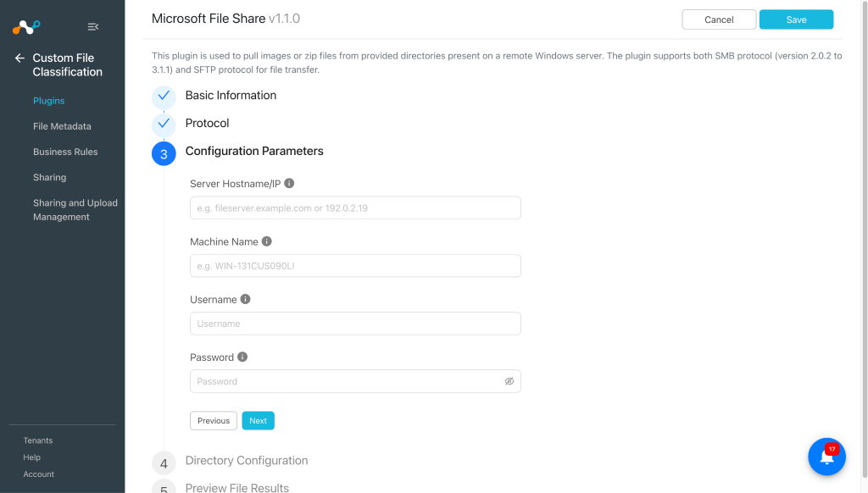
Task: Click the Next button
Action: click(258, 420)
